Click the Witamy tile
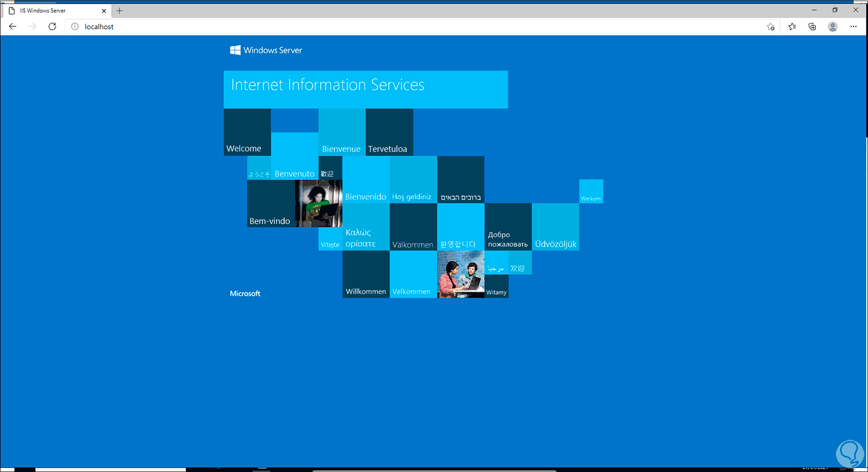Viewport: 868px width, 472px height. 496,286
